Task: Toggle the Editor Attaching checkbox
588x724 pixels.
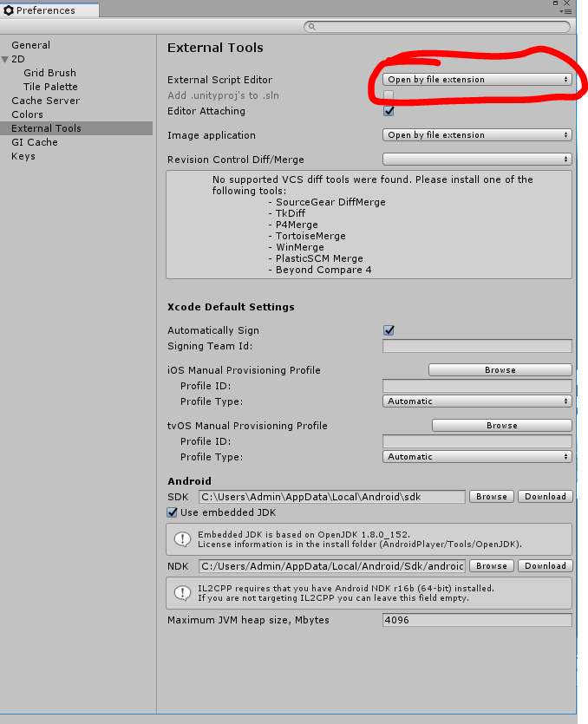Action: (x=389, y=111)
